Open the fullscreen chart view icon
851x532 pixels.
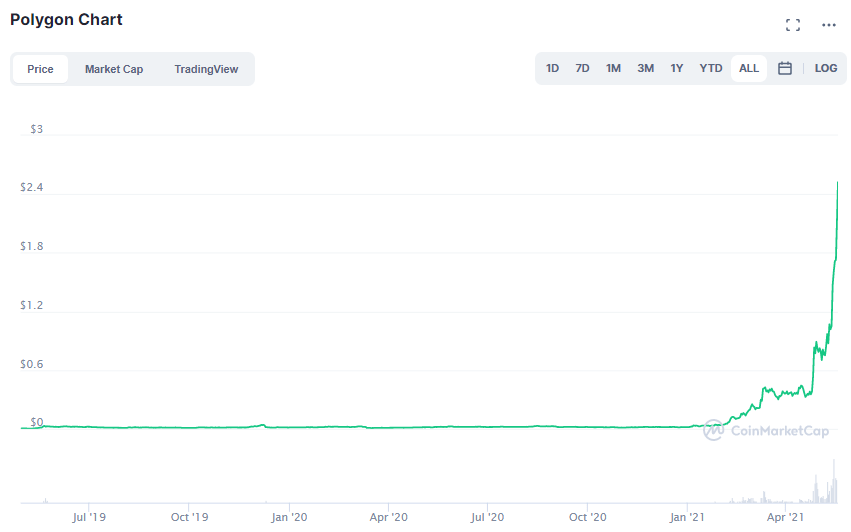(792, 25)
